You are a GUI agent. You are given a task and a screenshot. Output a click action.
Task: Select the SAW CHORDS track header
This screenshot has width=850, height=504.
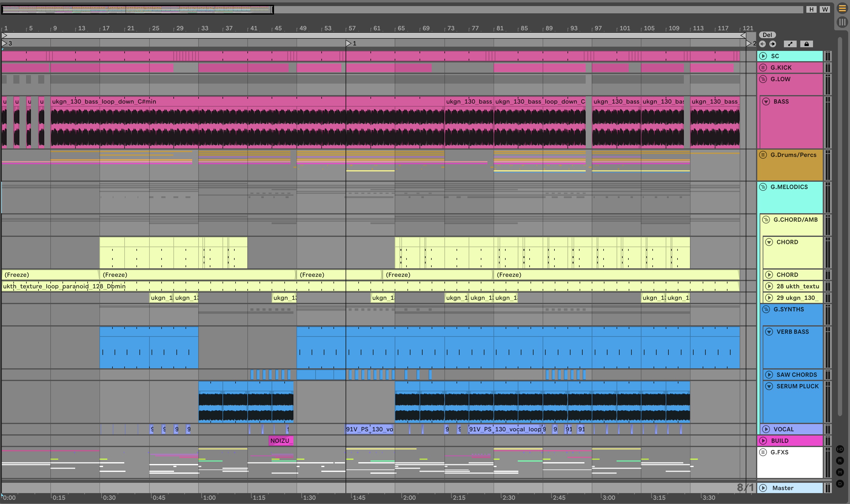pyautogui.click(x=796, y=375)
